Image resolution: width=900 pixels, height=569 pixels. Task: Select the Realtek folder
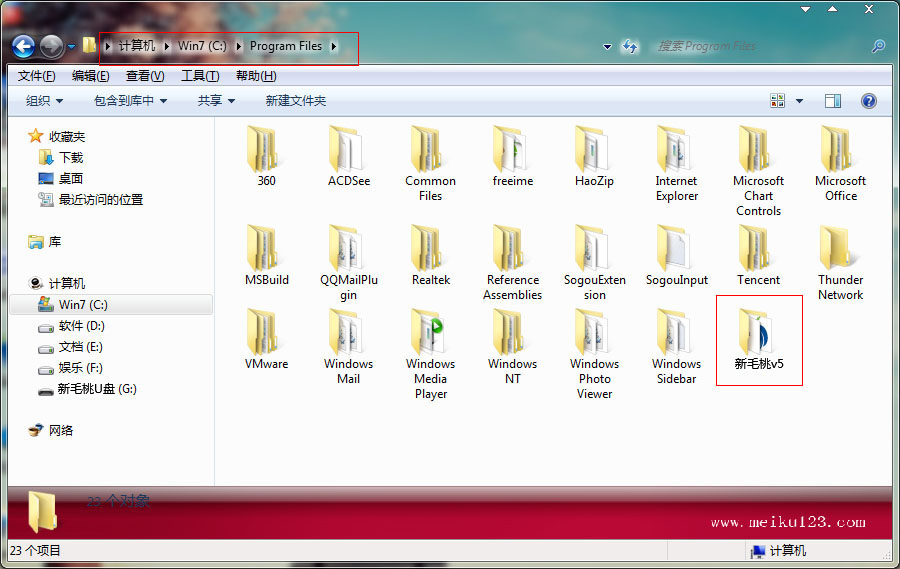pyautogui.click(x=430, y=256)
